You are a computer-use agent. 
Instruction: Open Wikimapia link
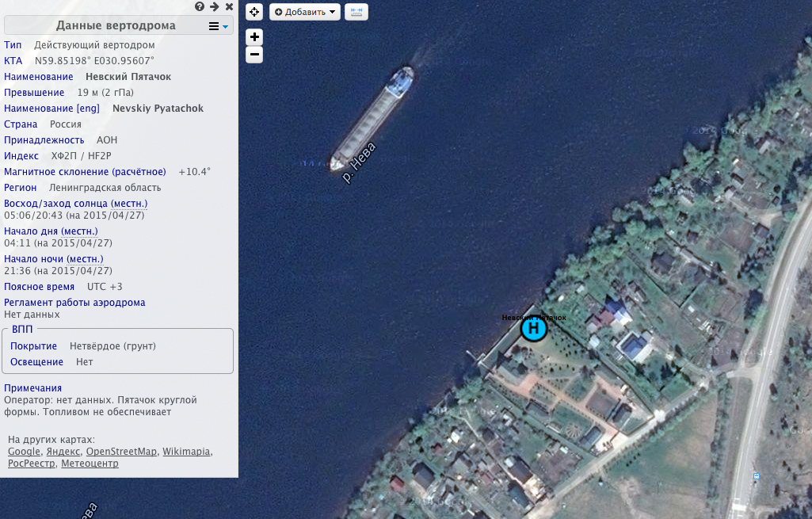pyautogui.click(x=186, y=452)
